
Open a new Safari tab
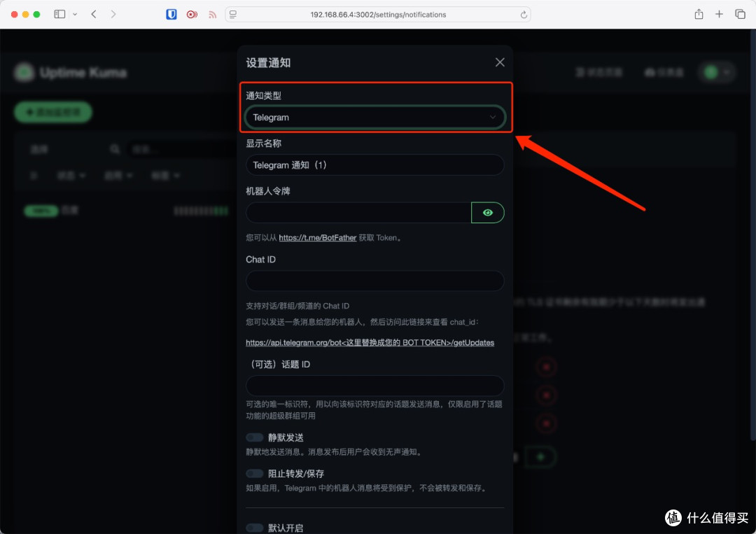[x=719, y=15]
